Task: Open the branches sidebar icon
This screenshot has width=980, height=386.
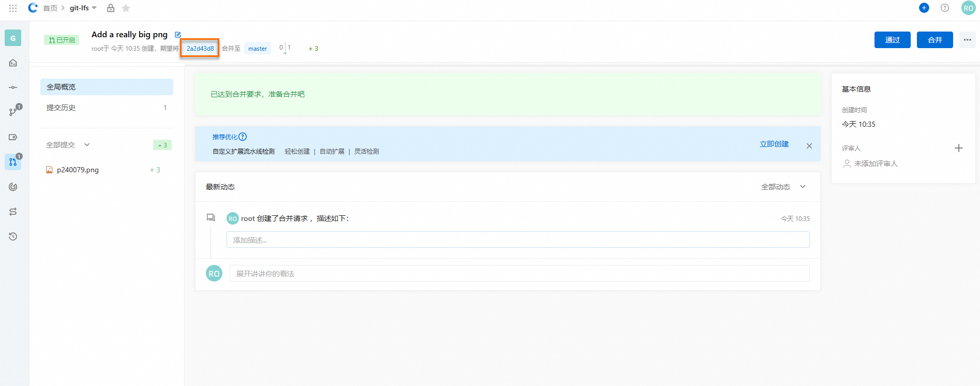Action: click(13, 112)
